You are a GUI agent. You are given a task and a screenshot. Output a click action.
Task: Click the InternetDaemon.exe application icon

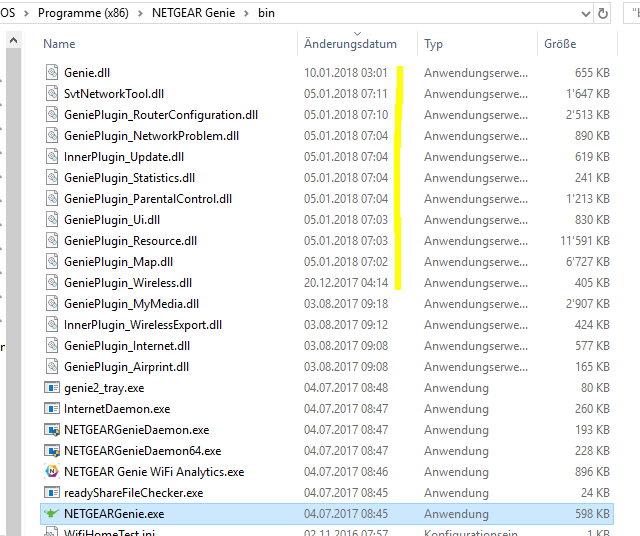[x=52, y=408]
